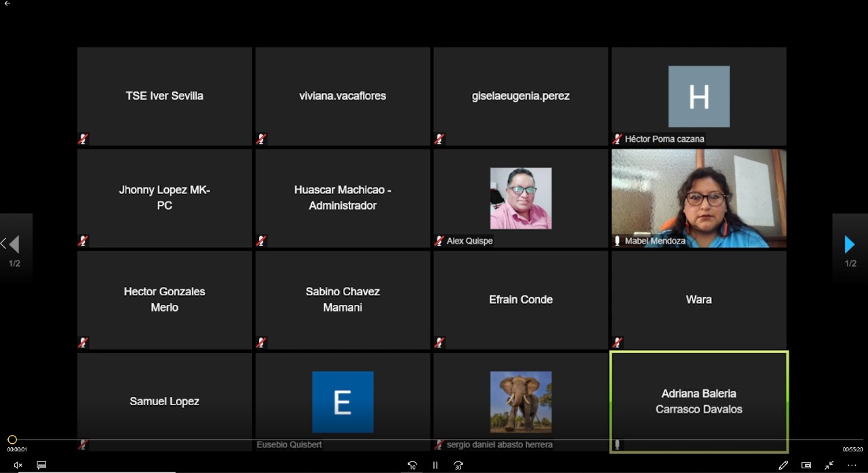Click Héctor Poma cazana's H avatar
This screenshot has height=473, width=868.
point(698,96)
